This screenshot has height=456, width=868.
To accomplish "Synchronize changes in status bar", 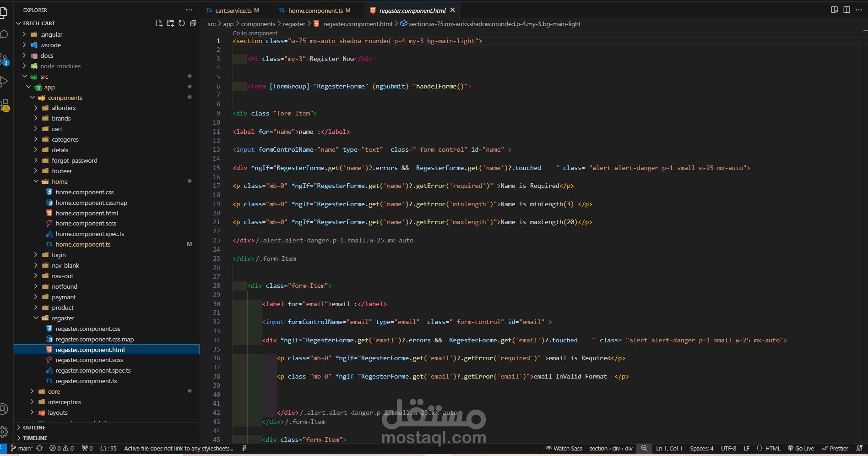I will coord(39,448).
